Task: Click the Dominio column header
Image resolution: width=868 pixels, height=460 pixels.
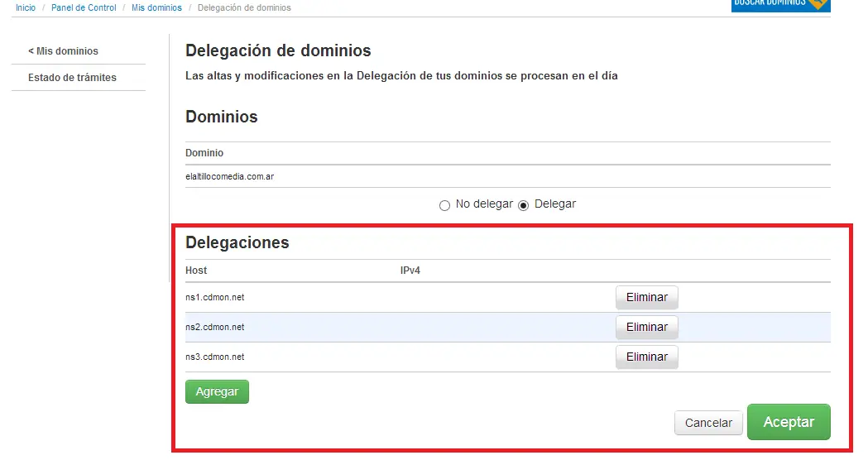Action: pyautogui.click(x=204, y=153)
